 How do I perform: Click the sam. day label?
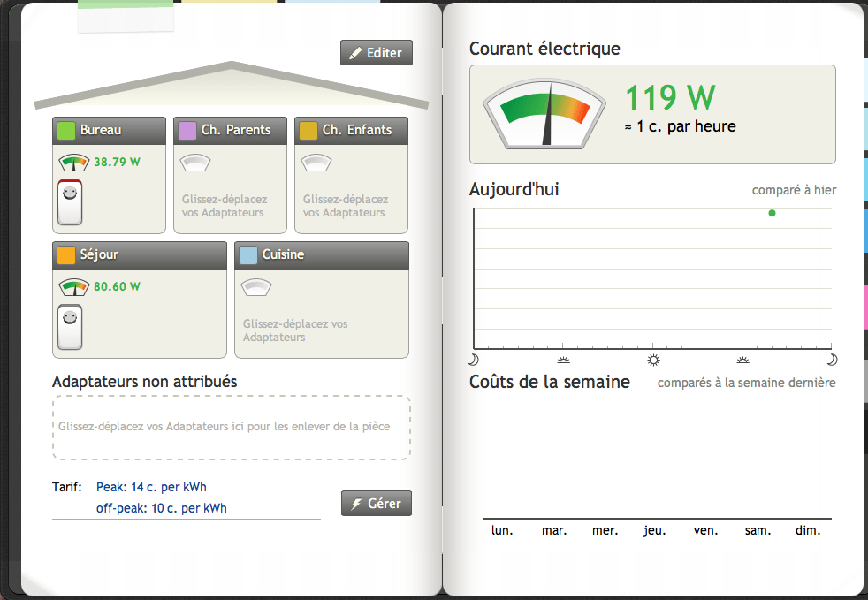click(758, 530)
